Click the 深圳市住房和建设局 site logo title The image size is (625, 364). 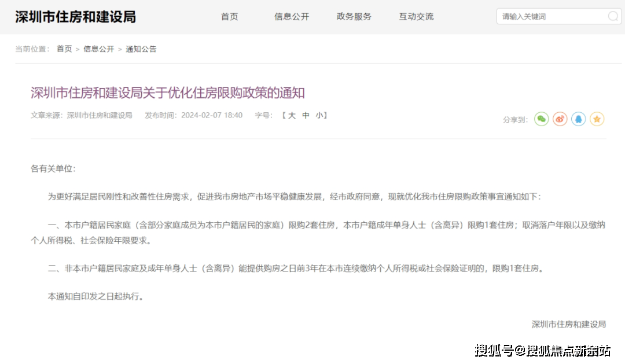coord(76,17)
